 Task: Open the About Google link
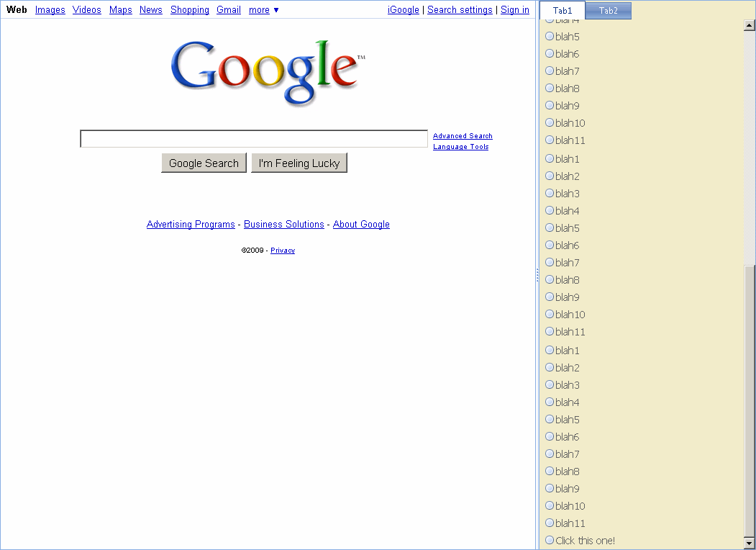(361, 224)
